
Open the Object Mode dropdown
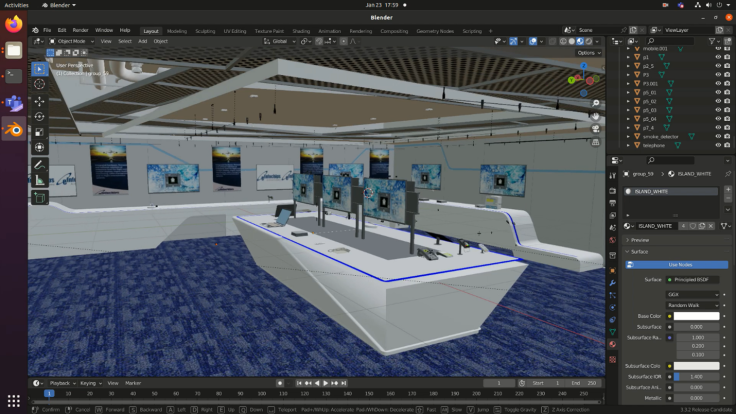pyautogui.click(x=70, y=41)
